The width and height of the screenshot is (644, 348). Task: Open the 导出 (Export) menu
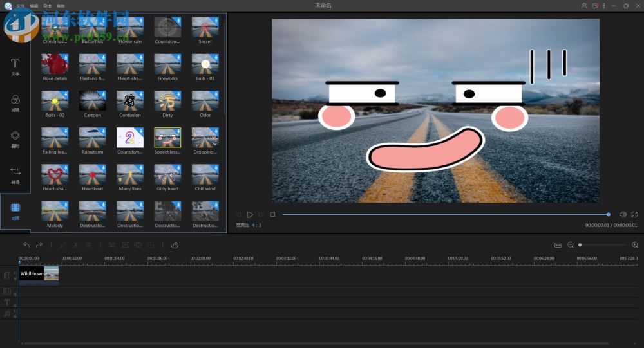(x=47, y=6)
